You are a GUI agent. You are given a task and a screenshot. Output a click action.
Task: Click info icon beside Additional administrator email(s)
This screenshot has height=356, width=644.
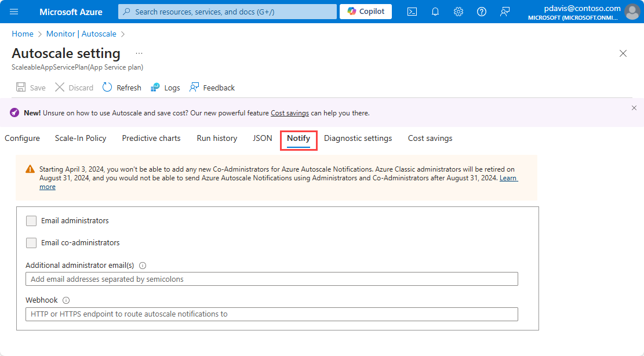143,265
